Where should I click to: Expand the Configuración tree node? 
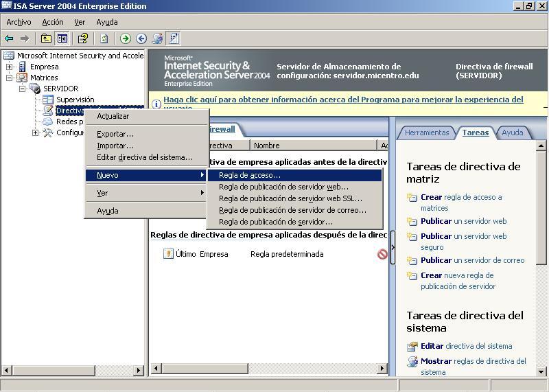(x=36, y=132)
